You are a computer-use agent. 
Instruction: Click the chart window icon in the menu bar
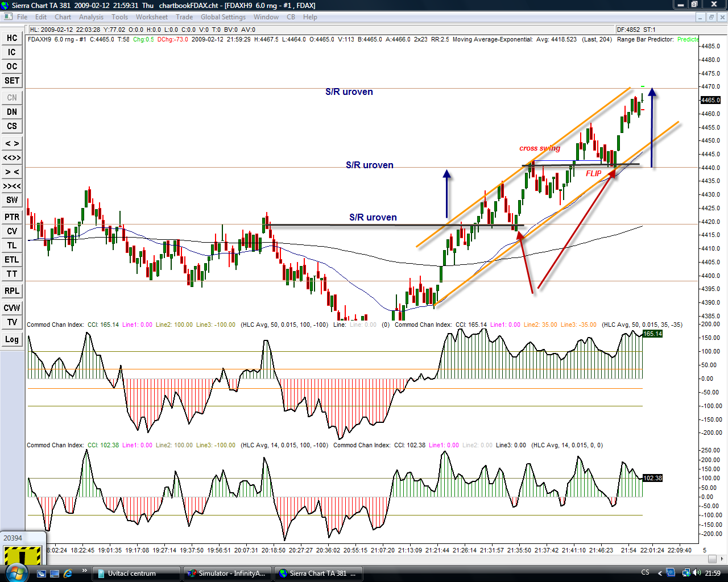click(7, 17)
